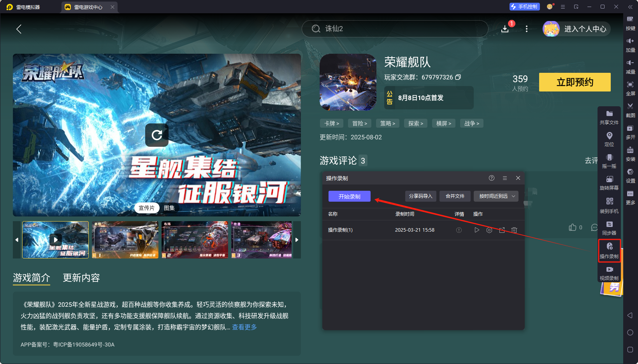Image resolution: width=638 pixels, height=364 pixels.
Task: Toggle 全屏 fullscreen mode
Action: pos(630,89)
